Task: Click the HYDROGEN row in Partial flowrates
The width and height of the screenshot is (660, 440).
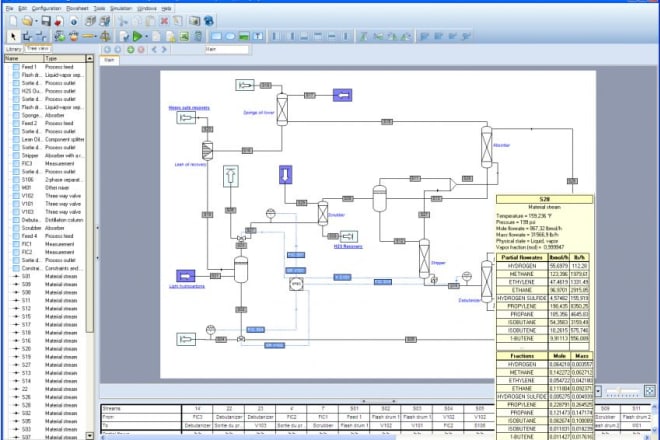Action: click(543, 266)
